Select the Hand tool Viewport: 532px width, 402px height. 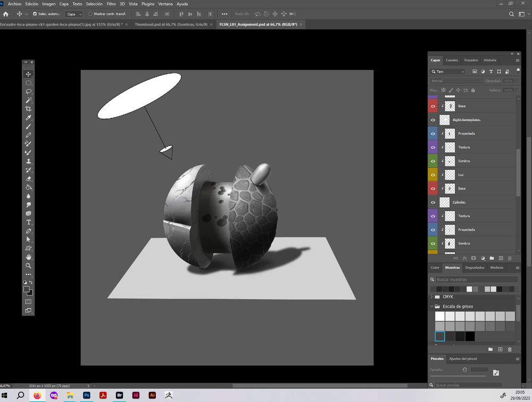tap(29, 257)
